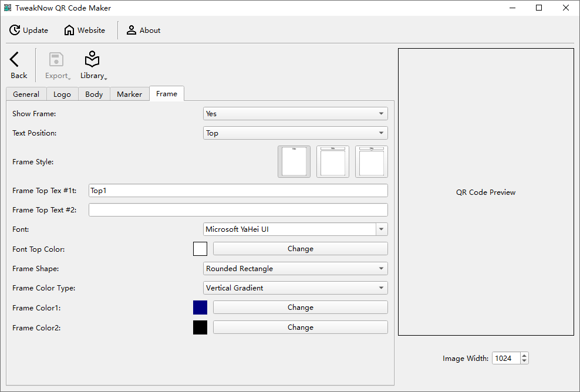Click Change button for Font Top Color
This screenshot has width=580, height=392.
(300, 249)
